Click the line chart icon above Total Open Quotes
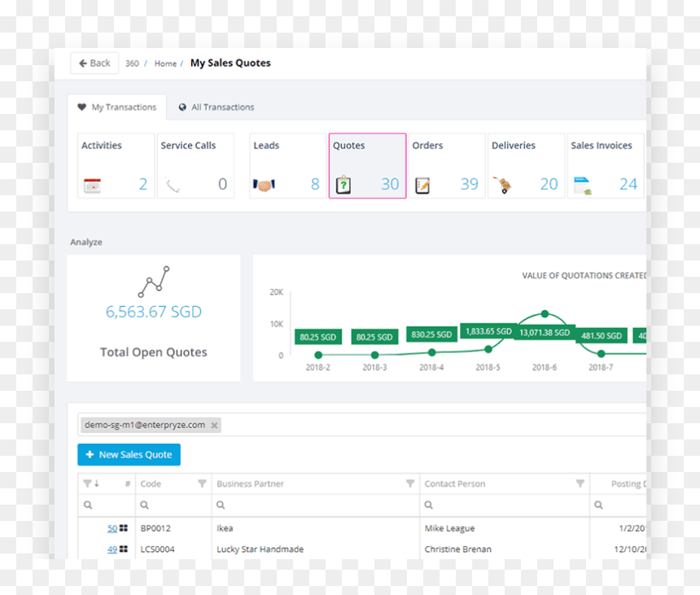This screenshot has width=700, height=595. [x=154, y=282]
